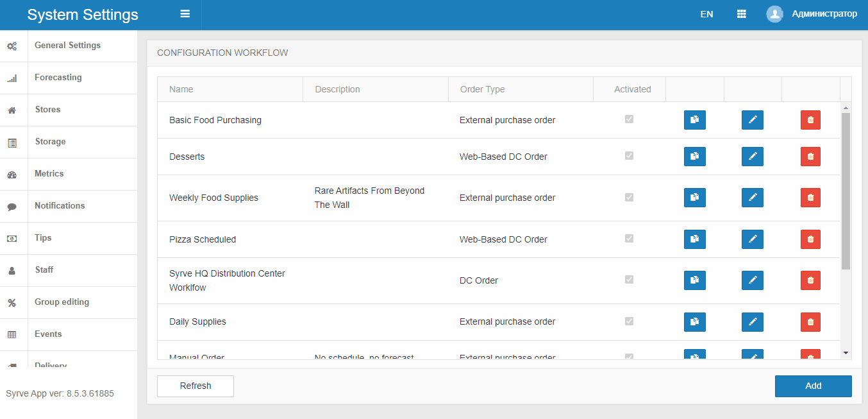Open the apps grid icon in header
This screenshot has width=868, height=419.
741,14
